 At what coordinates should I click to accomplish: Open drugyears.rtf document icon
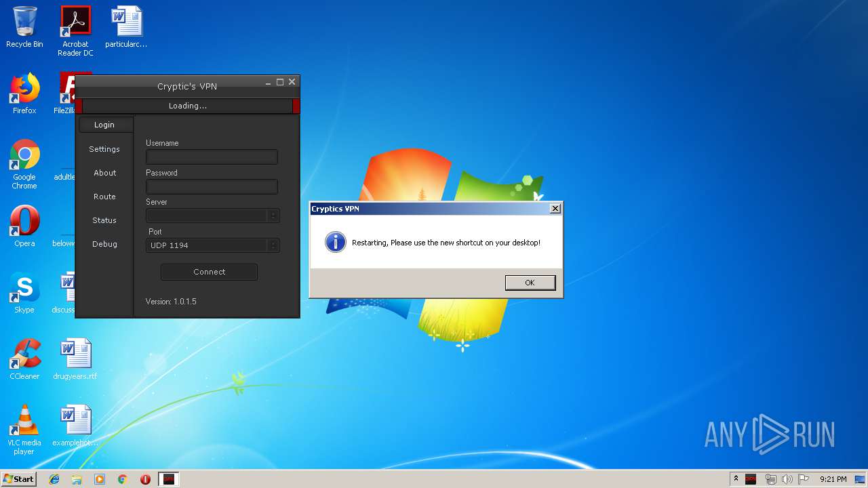tap(75, 359)
